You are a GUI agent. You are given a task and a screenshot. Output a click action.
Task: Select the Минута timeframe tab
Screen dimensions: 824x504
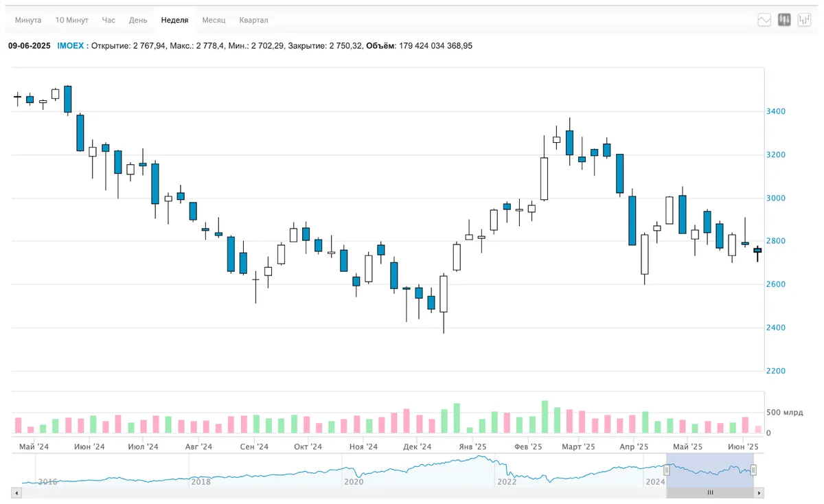click(28, 20)
